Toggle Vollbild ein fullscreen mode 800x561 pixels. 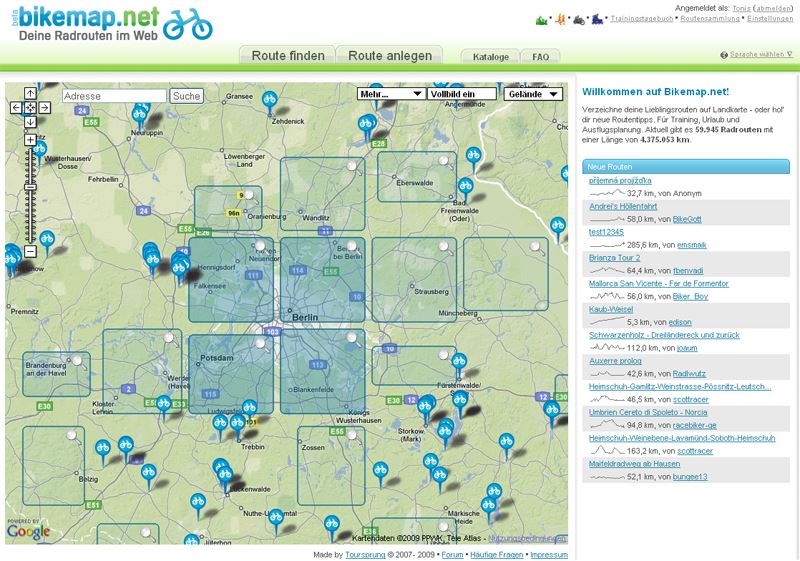click(462, 94)
